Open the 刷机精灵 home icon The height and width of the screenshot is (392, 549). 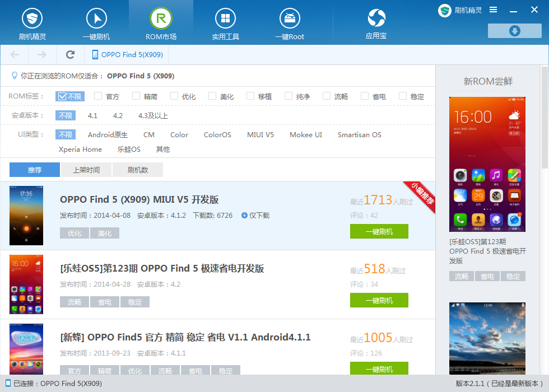click(x=32, y=18)
